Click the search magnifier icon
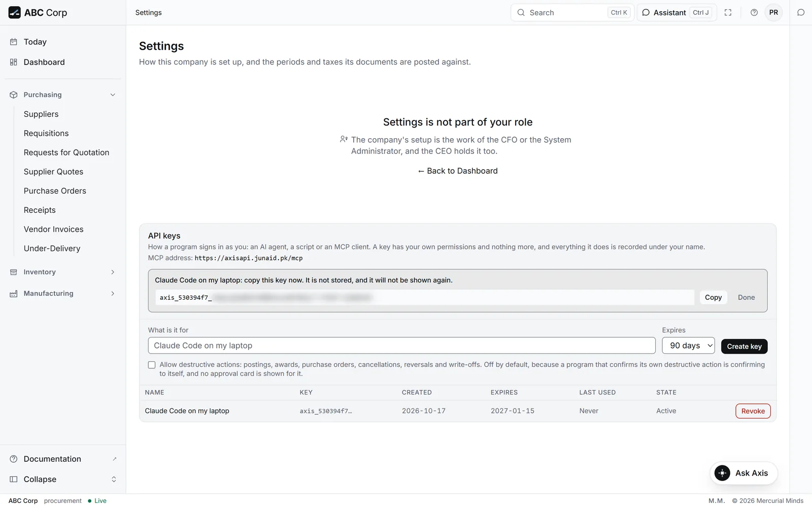 coord(521,13)
